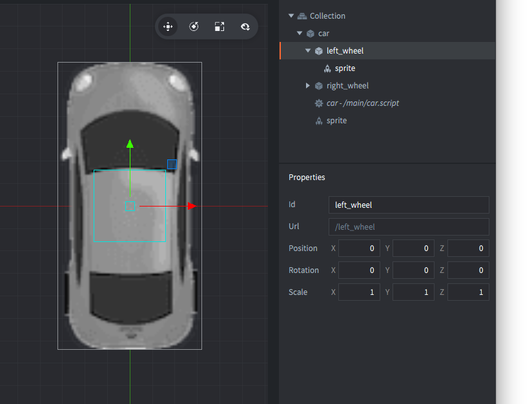Select the Collection row in outline

coord(387,16)
